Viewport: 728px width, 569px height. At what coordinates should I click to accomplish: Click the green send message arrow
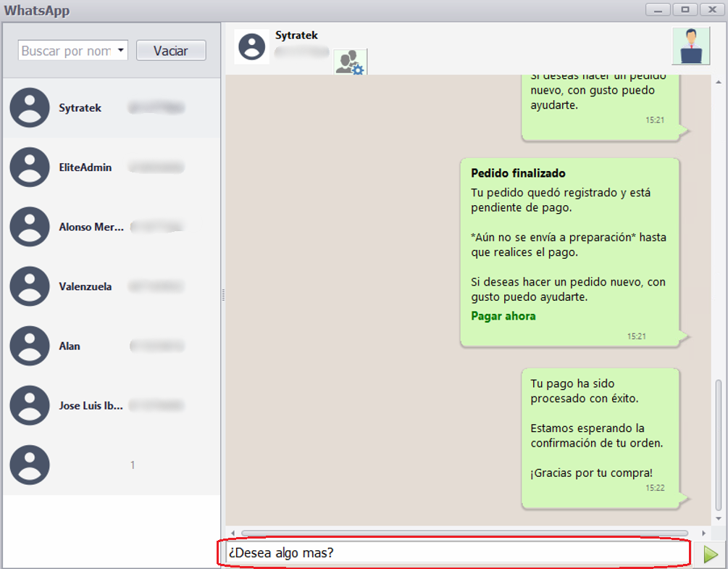pyautogui.click(x=711, y=555)
